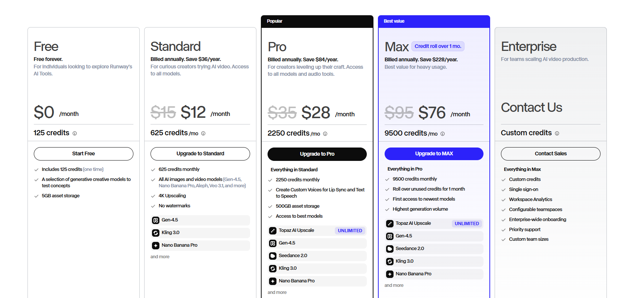Viewport: 644px width, 298px height.
Task: Click Topaz AI Upscale icon in Pro
Action: [x=273, y=231]
